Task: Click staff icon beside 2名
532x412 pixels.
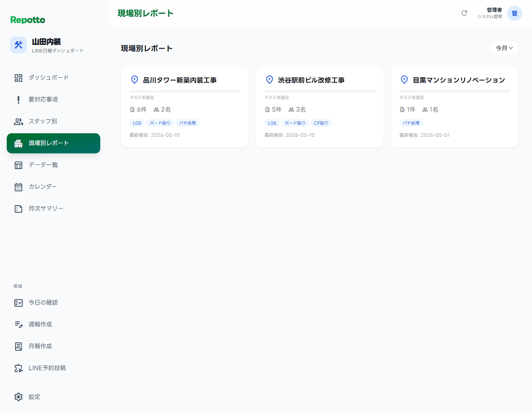Action: click(x=156, y=110)
